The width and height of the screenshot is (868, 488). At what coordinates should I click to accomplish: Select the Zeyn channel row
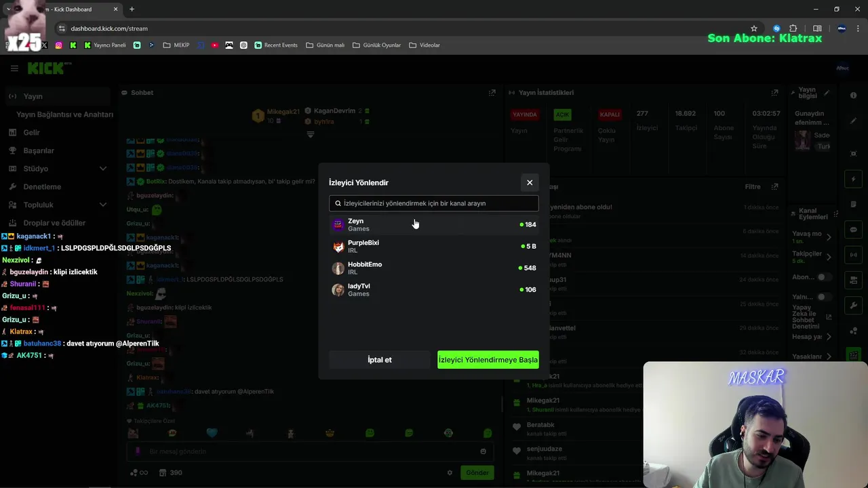434,224
